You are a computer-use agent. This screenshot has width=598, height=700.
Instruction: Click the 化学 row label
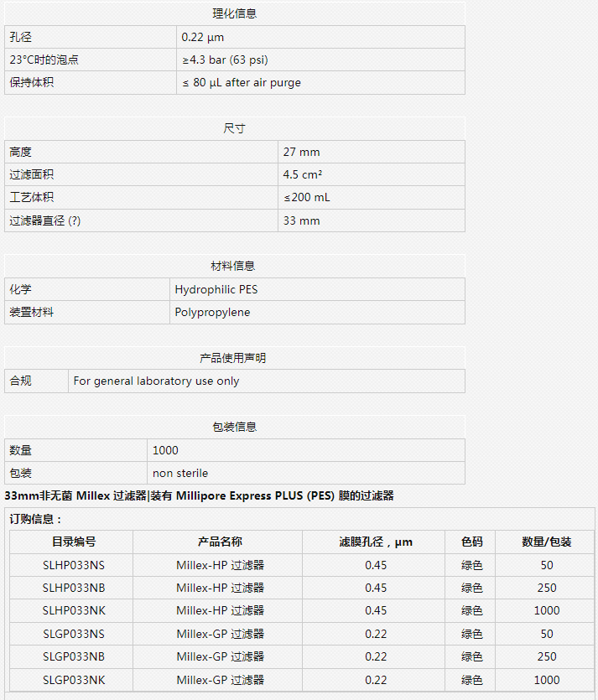[x=20, y=289]
